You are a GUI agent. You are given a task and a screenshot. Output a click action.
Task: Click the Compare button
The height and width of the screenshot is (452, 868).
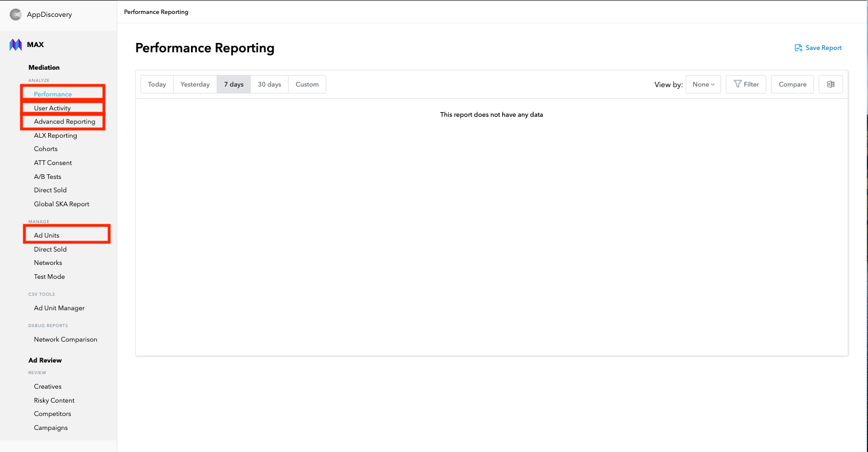(x=792, y=84)
